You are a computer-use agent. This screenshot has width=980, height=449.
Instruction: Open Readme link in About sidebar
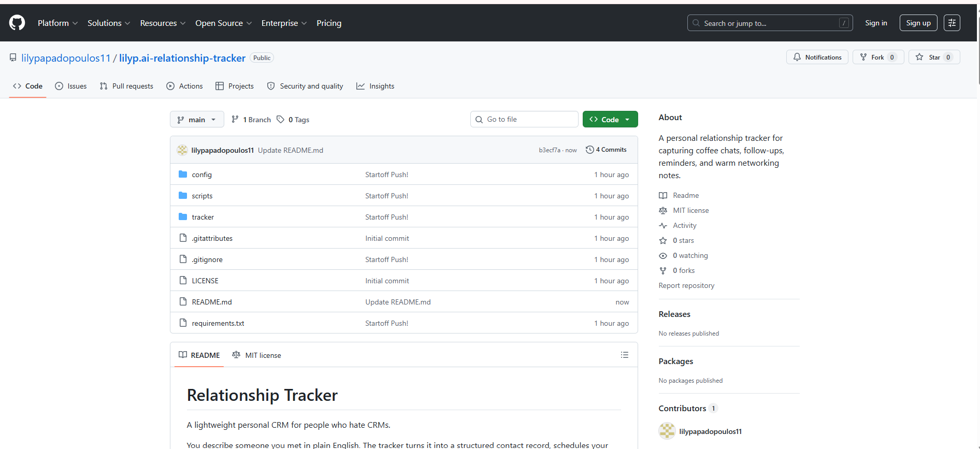pyautogui.click(x=679, y=195)
